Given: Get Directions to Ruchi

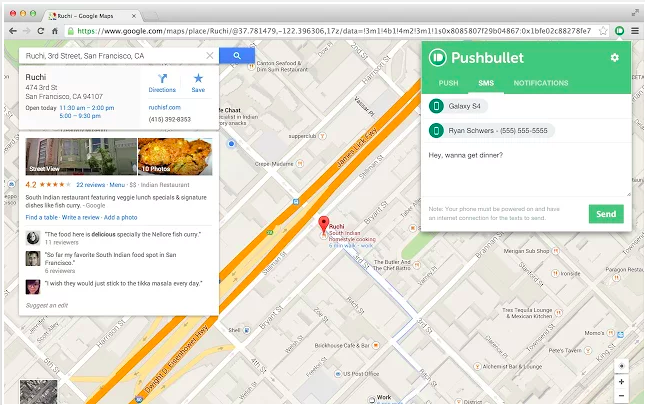Looking at the screenshot, I should click(x=162, y=83).
